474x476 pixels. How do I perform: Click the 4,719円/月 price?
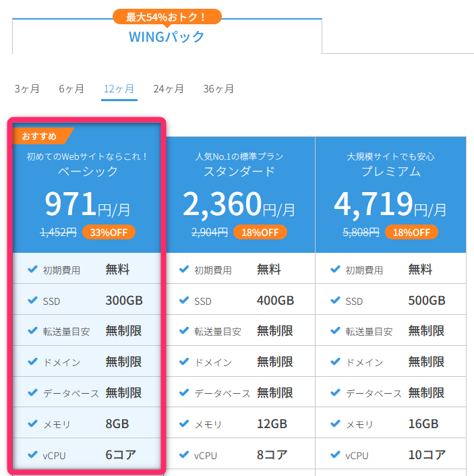click(390, 204)
